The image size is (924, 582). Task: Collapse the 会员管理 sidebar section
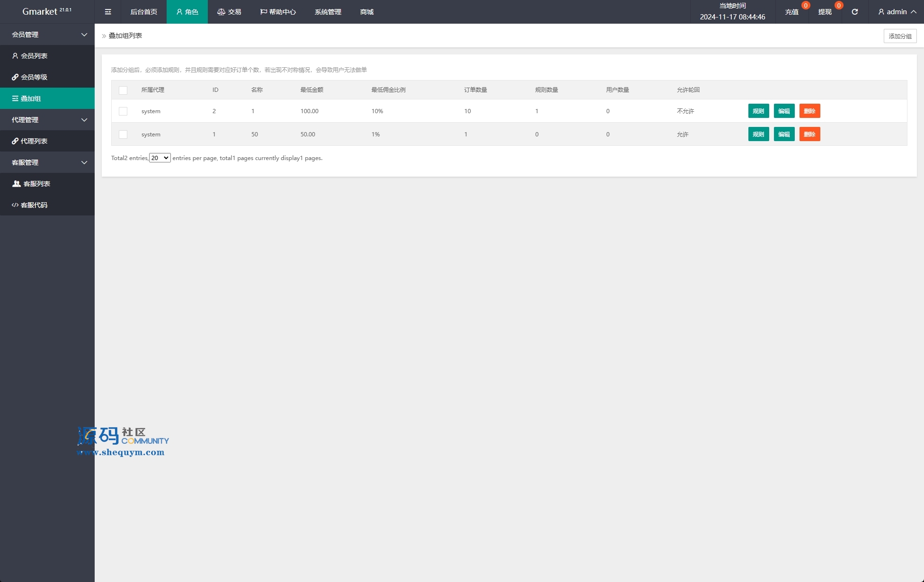[47, 35]
